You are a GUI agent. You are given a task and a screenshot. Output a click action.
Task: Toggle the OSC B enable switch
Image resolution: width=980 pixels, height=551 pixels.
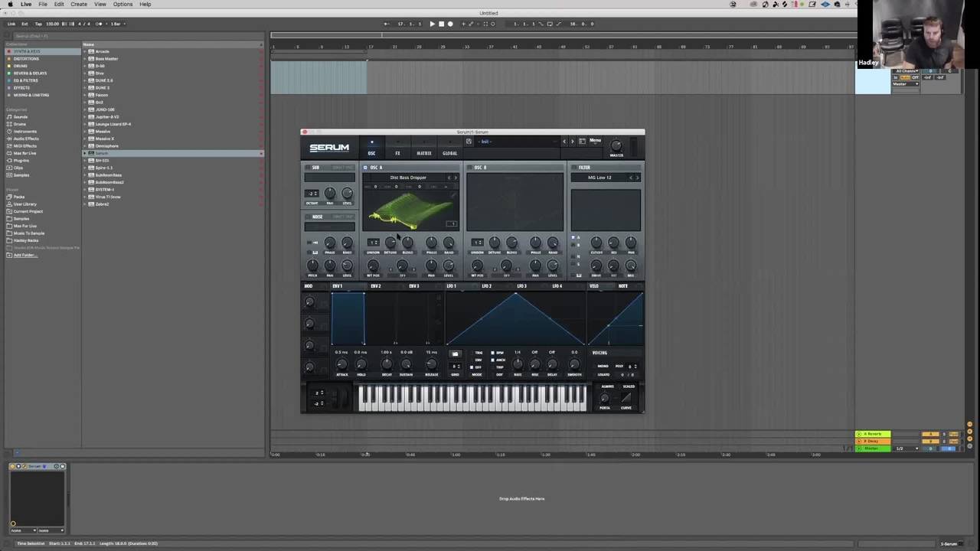pos(469,168)
